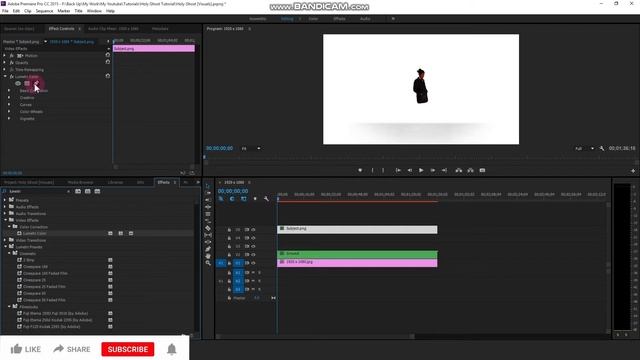Click the red SUBSCRIBE button
This screenshot has width=640, height=360.
128,349
